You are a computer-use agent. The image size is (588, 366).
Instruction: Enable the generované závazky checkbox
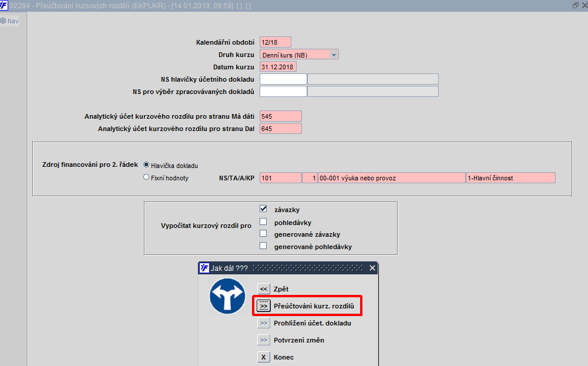(x=263, y=233)
